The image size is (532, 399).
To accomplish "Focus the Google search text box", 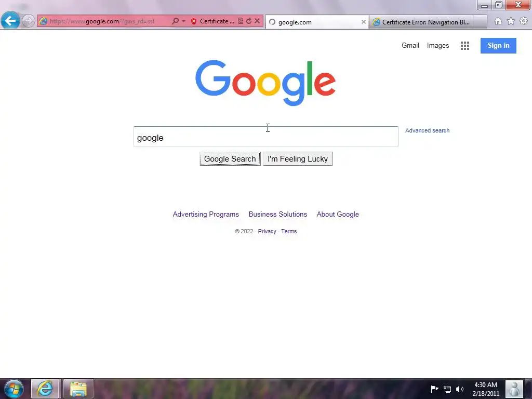I will [265, 137].
